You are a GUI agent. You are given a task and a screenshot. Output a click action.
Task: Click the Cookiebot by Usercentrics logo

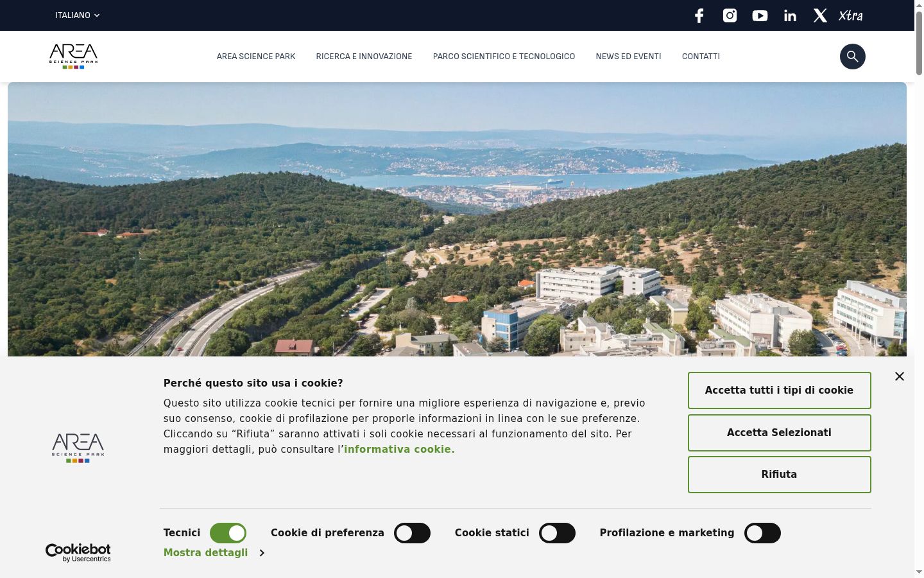point(78,553)
